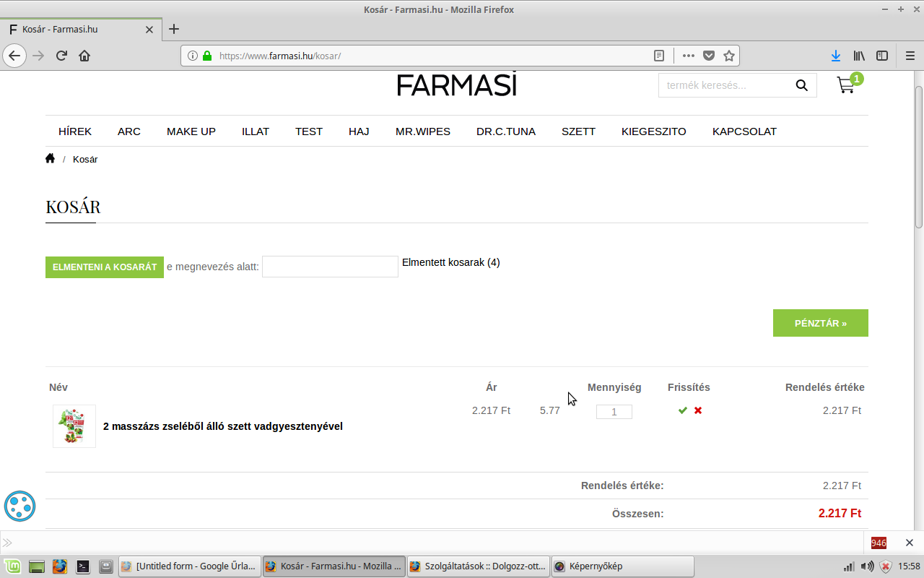Expand page actions three-dot menu
This screenshot has width=924, height=578.
click(x=688, y=56)
